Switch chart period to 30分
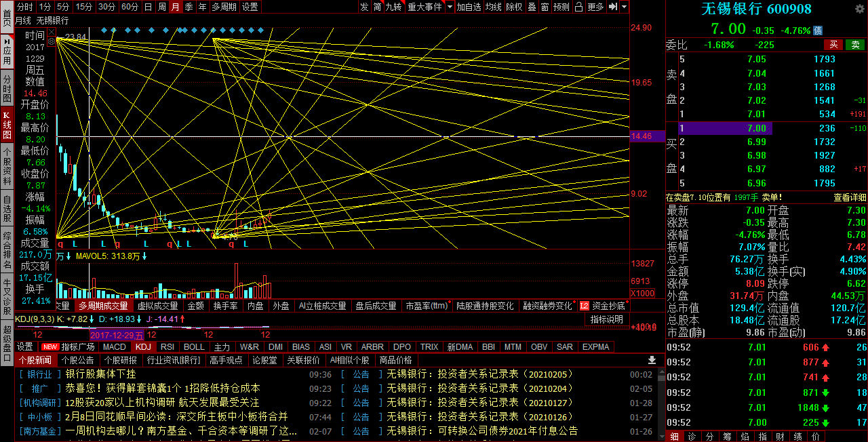868x442 pixels. (x=106, y=7)
